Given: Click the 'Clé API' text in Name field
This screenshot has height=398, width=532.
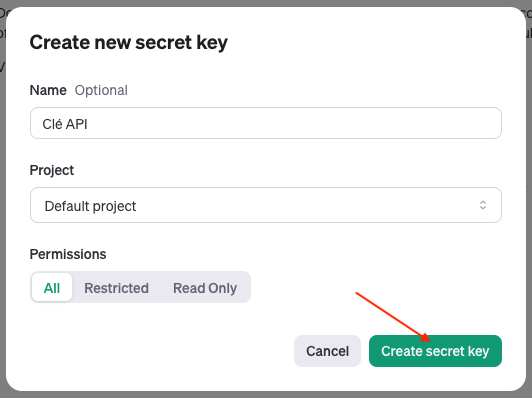Looking at the screenshot, I should coord(65,124).
